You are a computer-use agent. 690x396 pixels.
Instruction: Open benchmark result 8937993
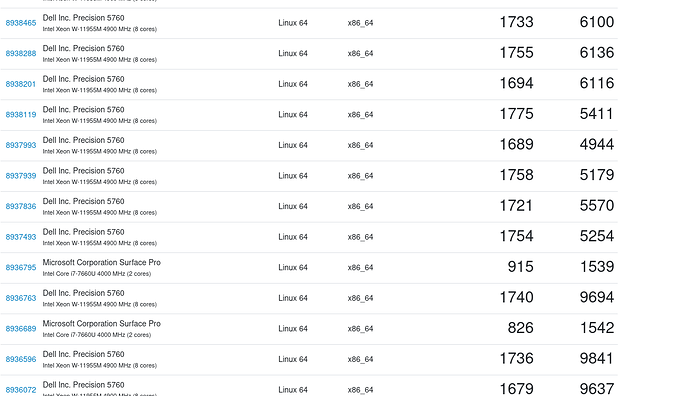tap(21, 145)
